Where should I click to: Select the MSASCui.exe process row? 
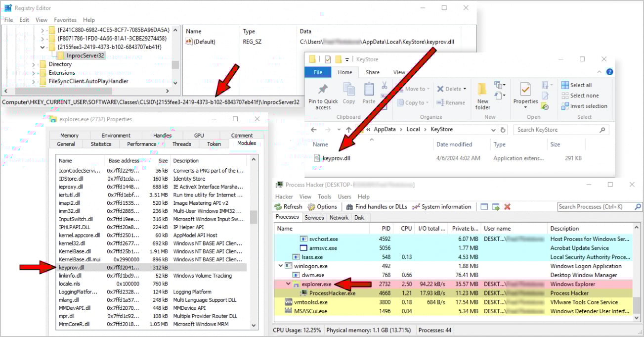[x=453, y=311]
